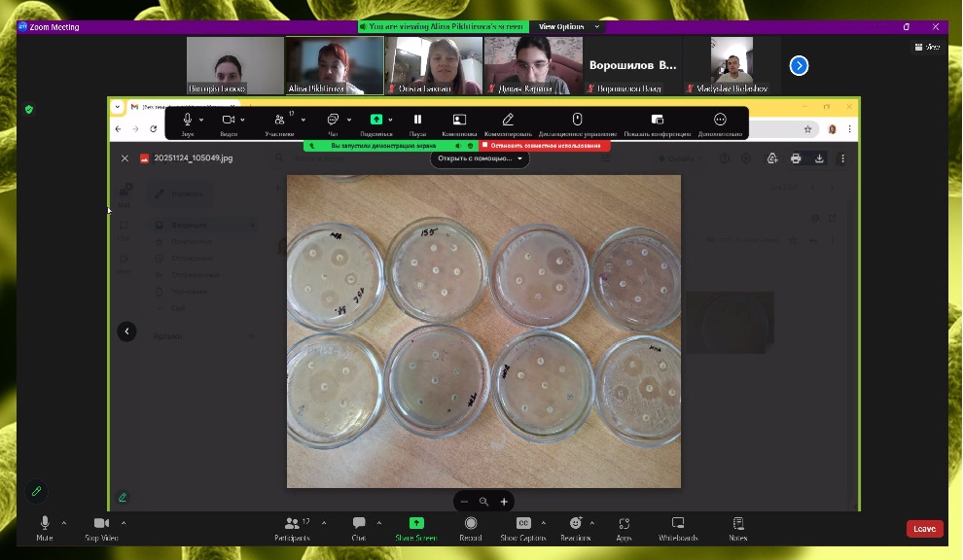Open Whiteboards from the toolbar
This screenshot has height=560, width=963.
pyautogui.click(x=678, y=524)
